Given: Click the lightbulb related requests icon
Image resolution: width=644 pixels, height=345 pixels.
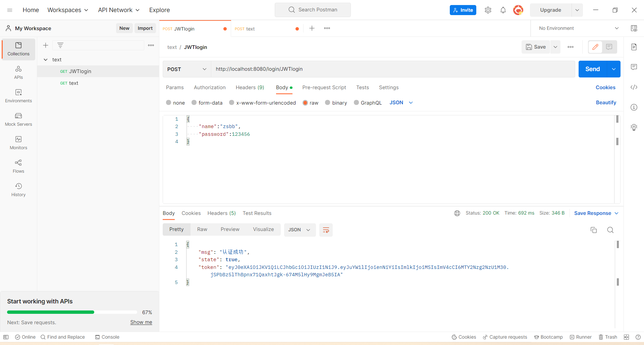Looking at the screenshot, I should pyautogui.click(x=634, y=127).
